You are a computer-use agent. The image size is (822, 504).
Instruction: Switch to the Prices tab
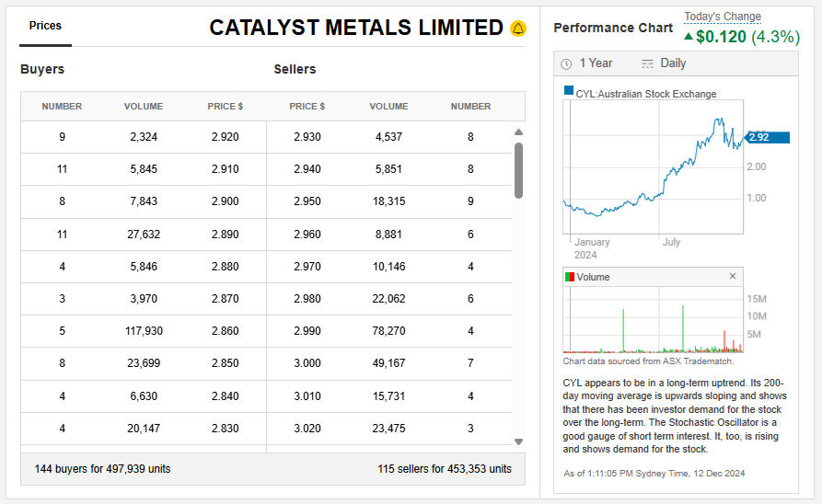coord(45,26)
